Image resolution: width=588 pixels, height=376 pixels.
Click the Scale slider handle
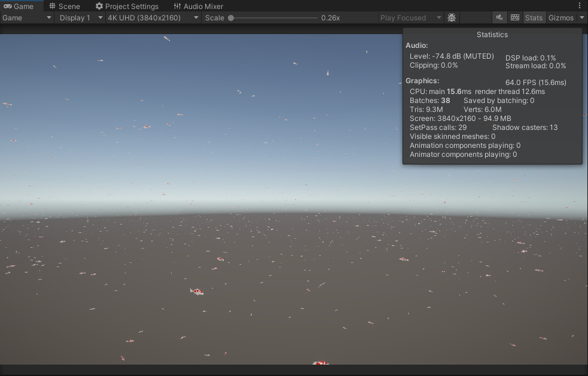(231, 17)
